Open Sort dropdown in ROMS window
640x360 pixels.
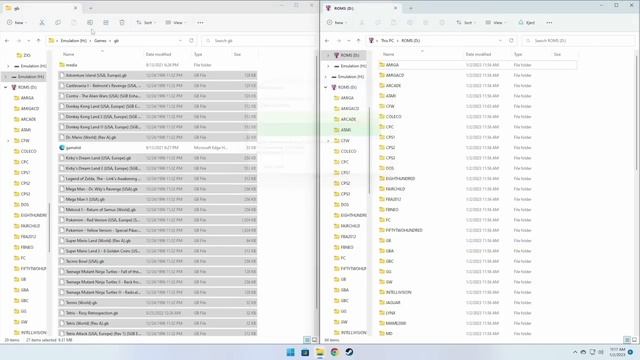[x=465, y=23]
